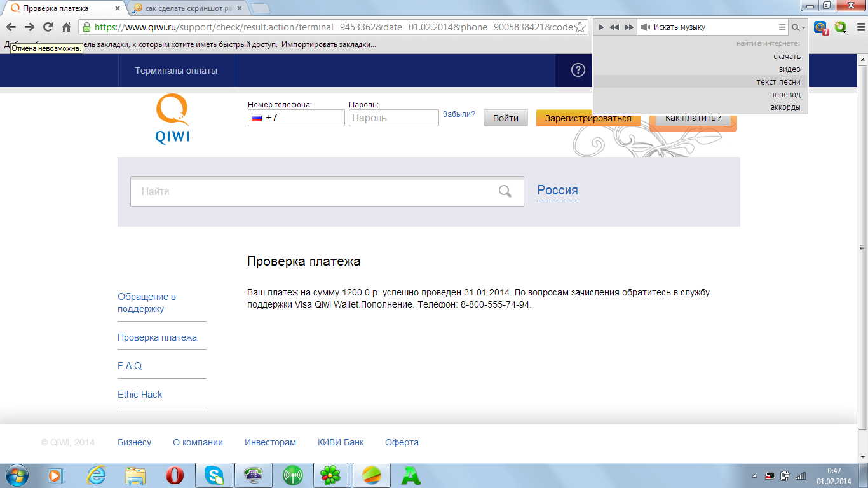Click Импортировать закладки link
Viewport: 868px width, 488px height.
click(329, 44)
